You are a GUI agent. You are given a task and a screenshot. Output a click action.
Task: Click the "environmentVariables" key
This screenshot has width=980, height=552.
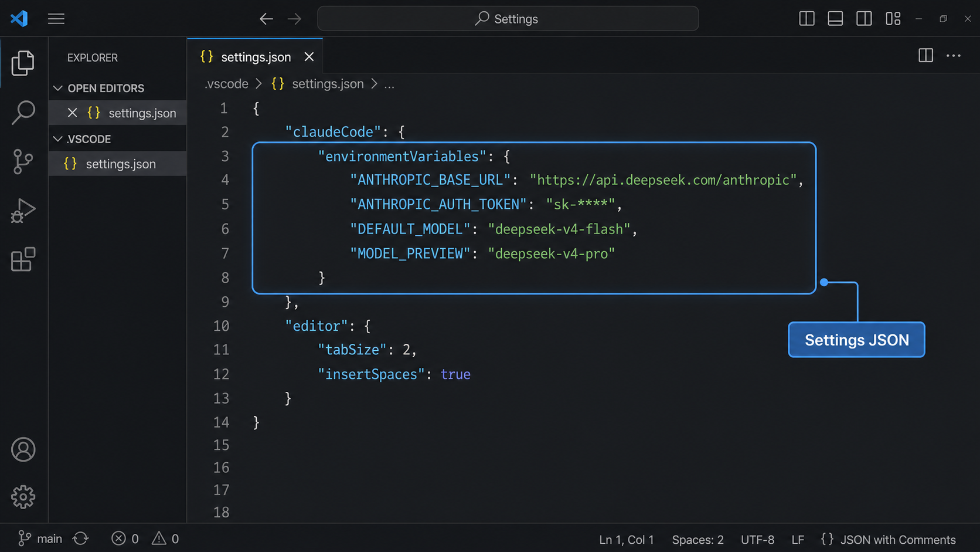pyautogui.click(x=402, y=157)
